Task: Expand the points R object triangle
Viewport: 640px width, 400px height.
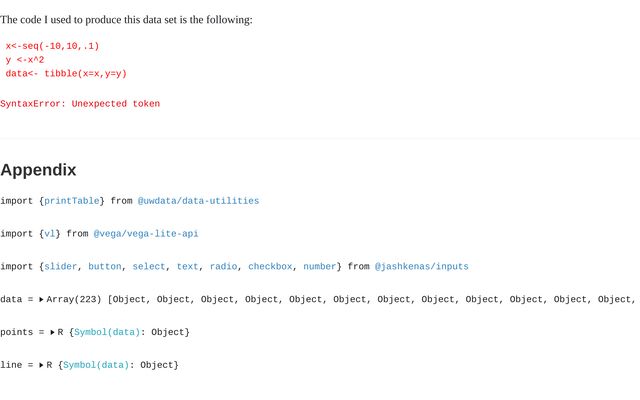Action: [x=52, y=332]
